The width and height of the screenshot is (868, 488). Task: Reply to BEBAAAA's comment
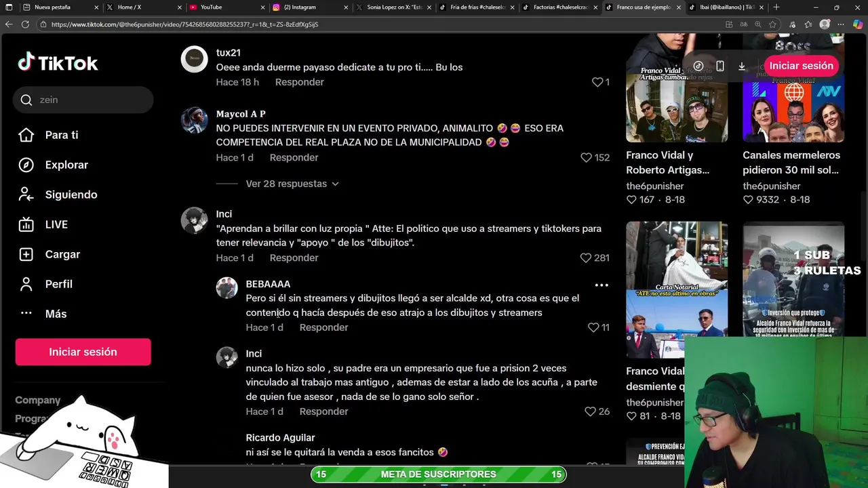pyautogui.click(x=323, y=327)
